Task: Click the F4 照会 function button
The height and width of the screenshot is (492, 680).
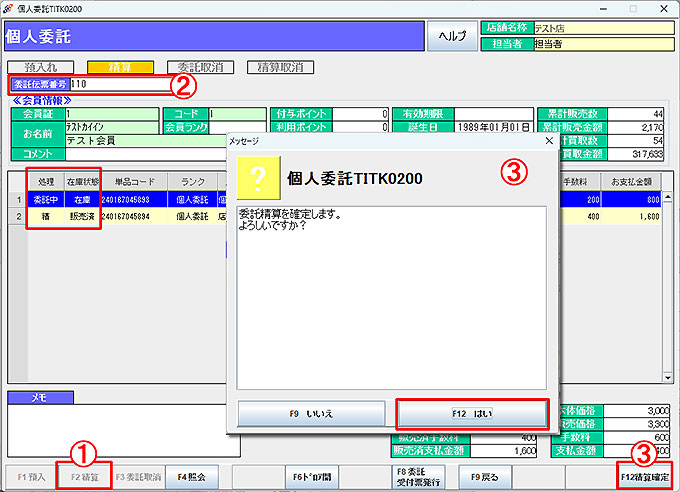Action: (x=191, y=477)
